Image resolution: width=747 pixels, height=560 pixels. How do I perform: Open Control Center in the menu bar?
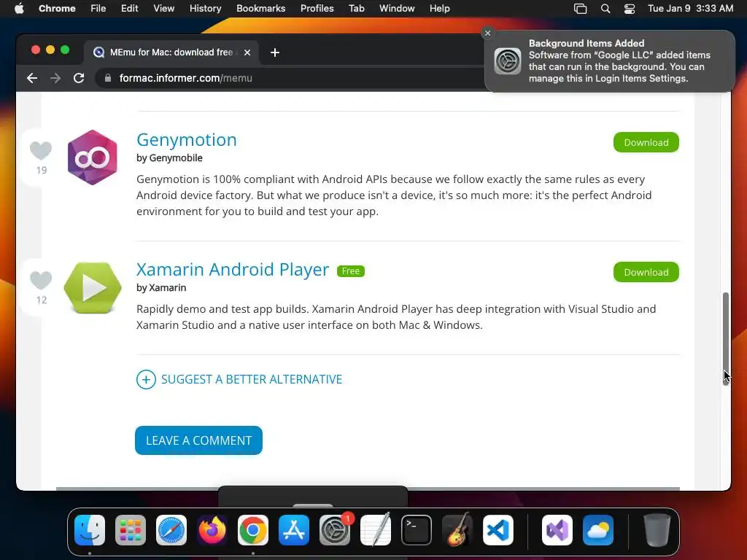click(x=630, y=9)
